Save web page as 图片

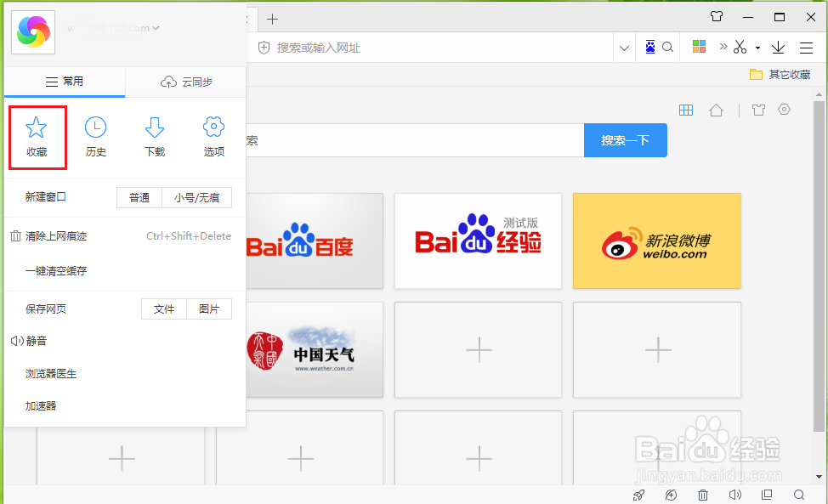click(209, 309)
